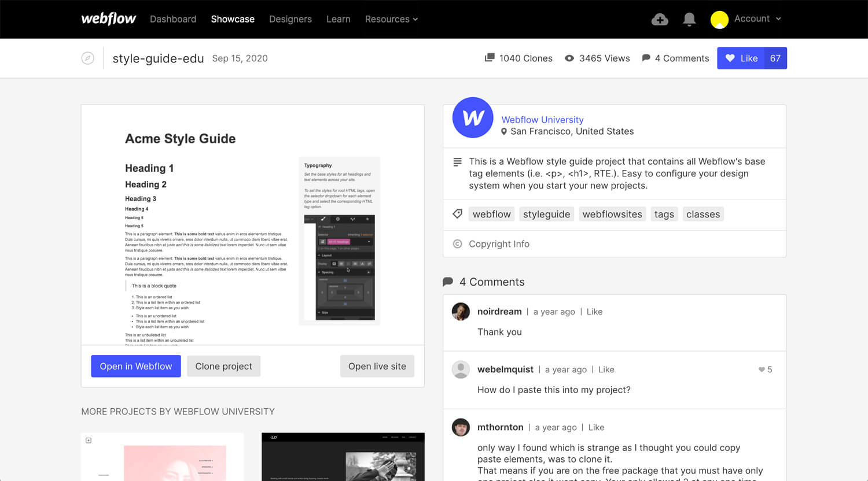Open the notifications bell
Screen dimensions: 868x481
pyautogui.click(x=689, y=20)
